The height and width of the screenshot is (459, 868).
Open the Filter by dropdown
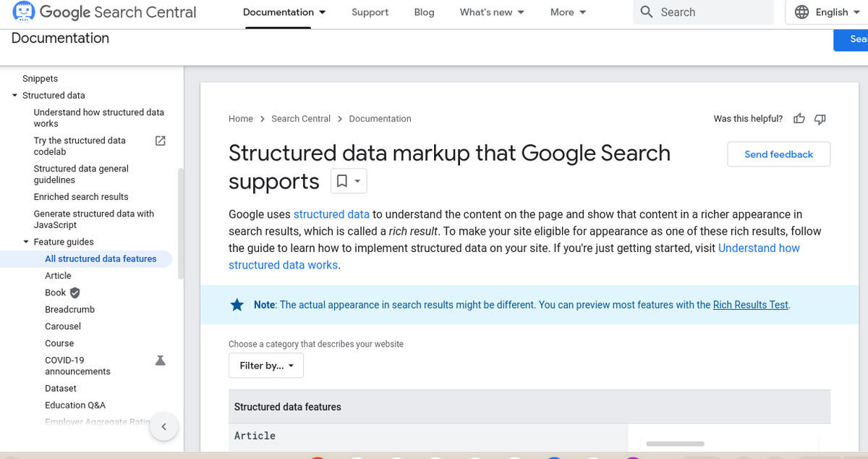(266, 366)
